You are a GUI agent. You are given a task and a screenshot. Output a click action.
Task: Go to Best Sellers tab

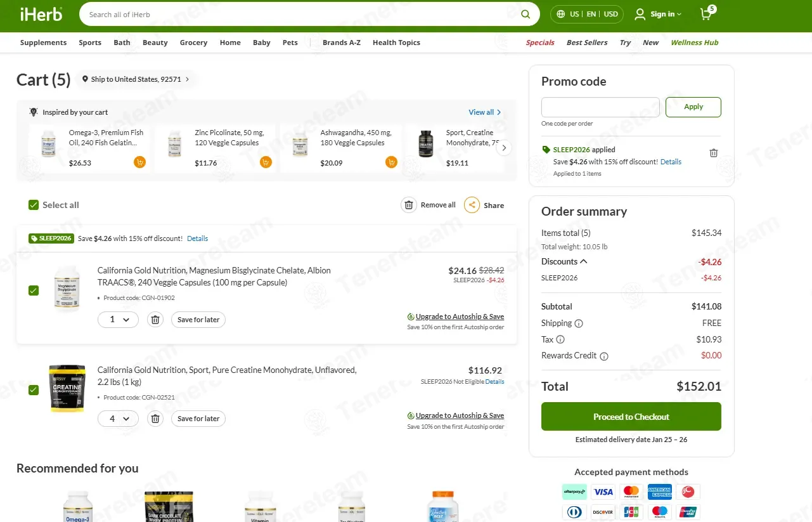(586, 42)
